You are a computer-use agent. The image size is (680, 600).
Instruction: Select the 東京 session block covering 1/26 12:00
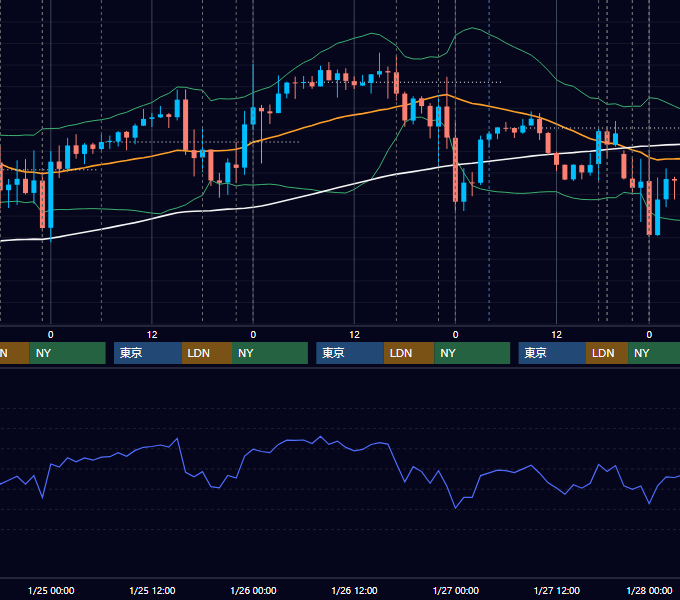coord(350,353)
